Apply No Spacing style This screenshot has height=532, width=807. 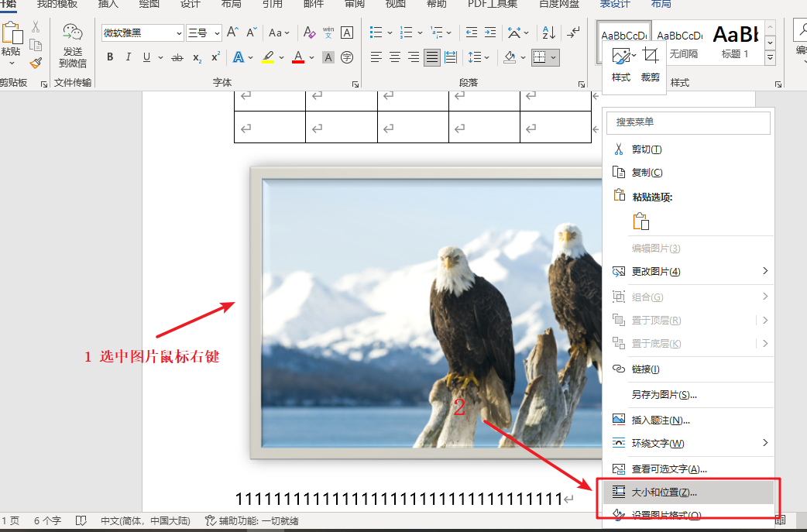(x=682, y=42)
